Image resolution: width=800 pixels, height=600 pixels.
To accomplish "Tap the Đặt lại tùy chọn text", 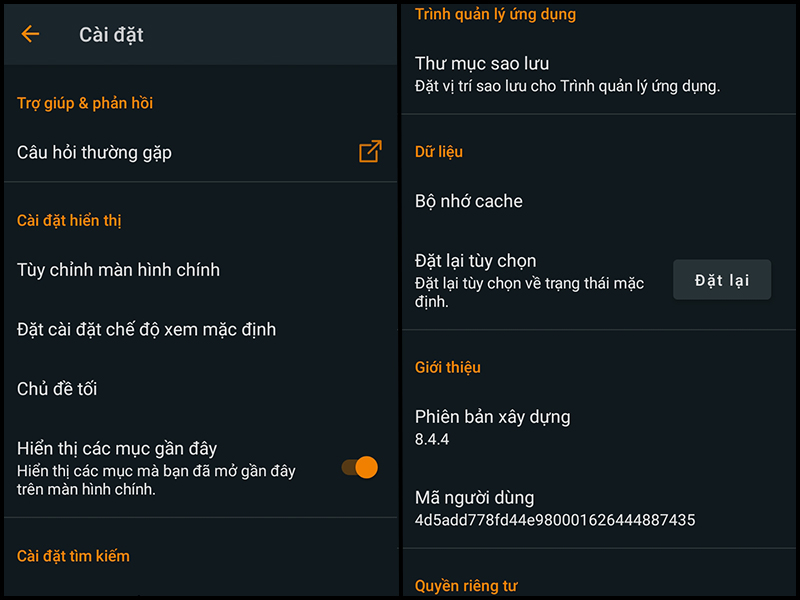I will [x=476, y=261].
